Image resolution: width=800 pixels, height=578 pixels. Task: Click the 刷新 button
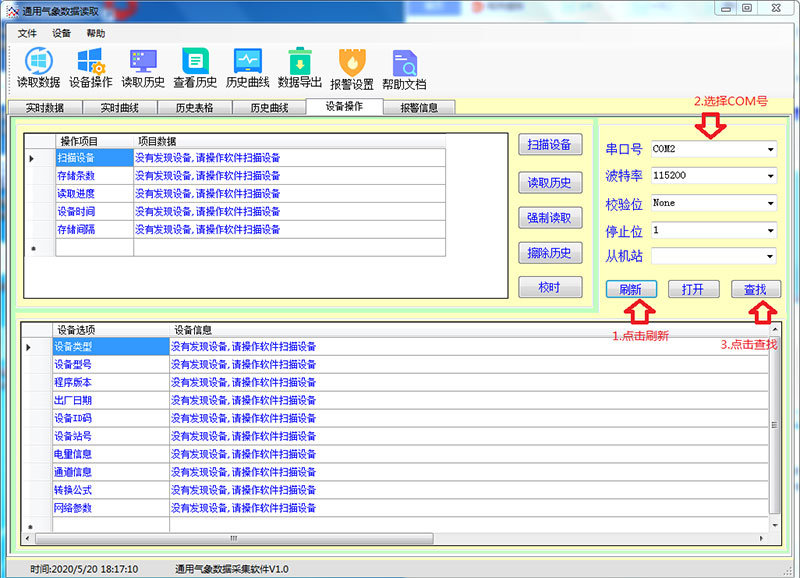pyautogui.click(x=631, y=289)
